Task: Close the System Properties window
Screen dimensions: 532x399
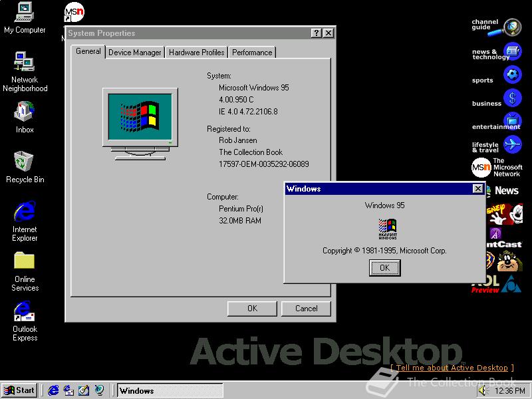Action: [328, 33]
